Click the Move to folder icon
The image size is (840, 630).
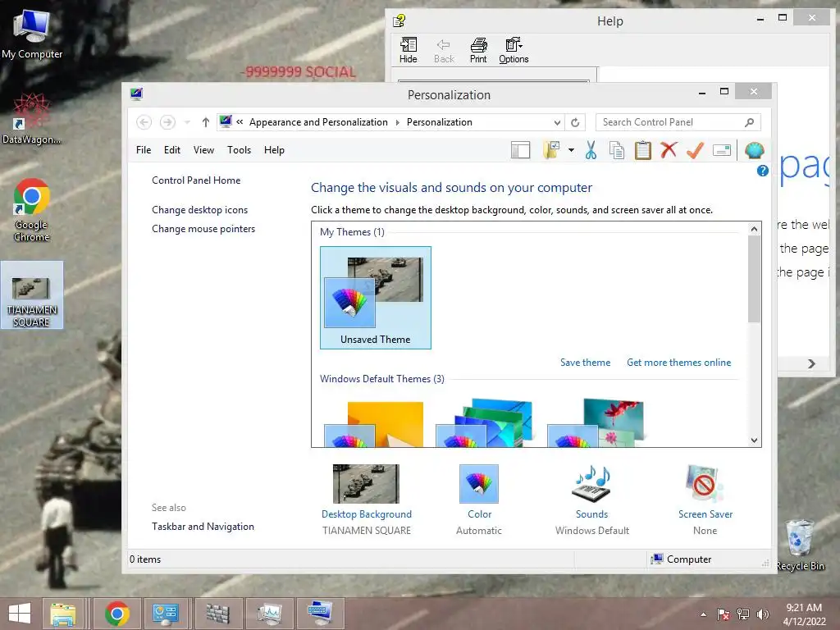coord(551,151)
